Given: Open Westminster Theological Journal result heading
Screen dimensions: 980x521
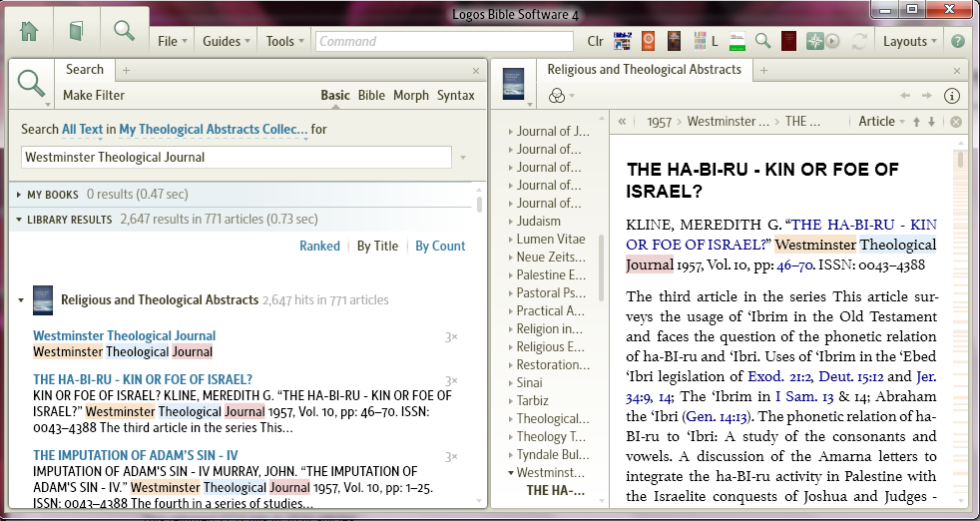Looking at the screenshot, I should tap(125, 336).
